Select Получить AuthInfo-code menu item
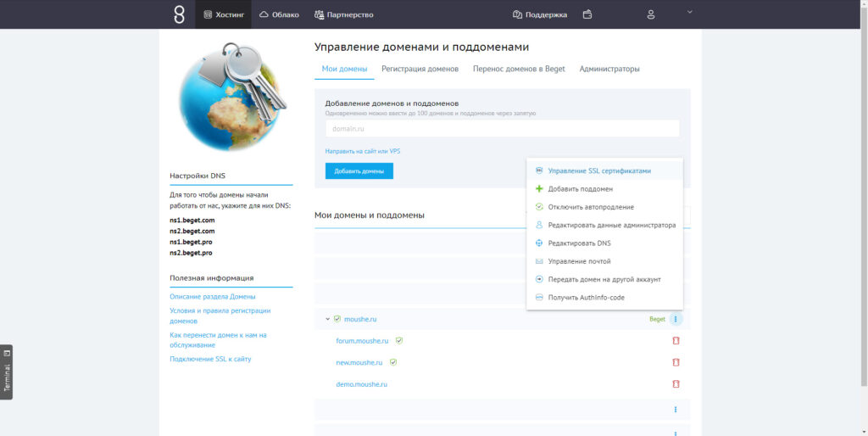The image size is (868, 436). pyautogui.click(x=604, y=298)
